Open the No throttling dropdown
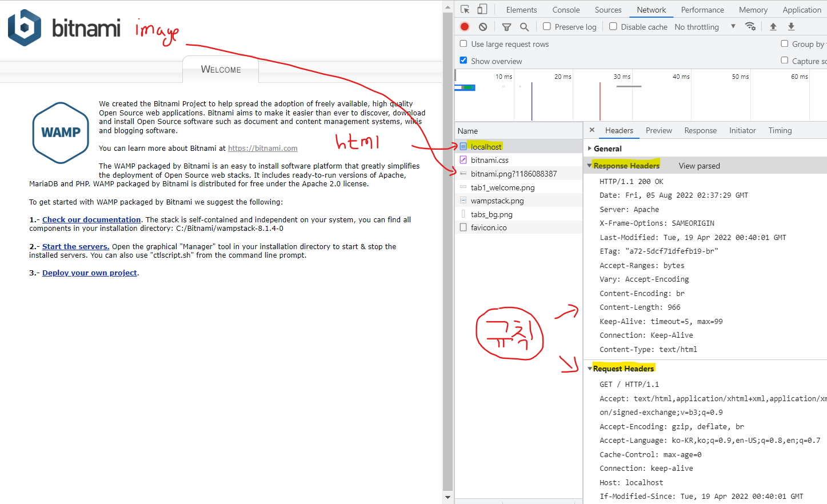This screenshot has width=827, height=504. (x=705, y=27)
